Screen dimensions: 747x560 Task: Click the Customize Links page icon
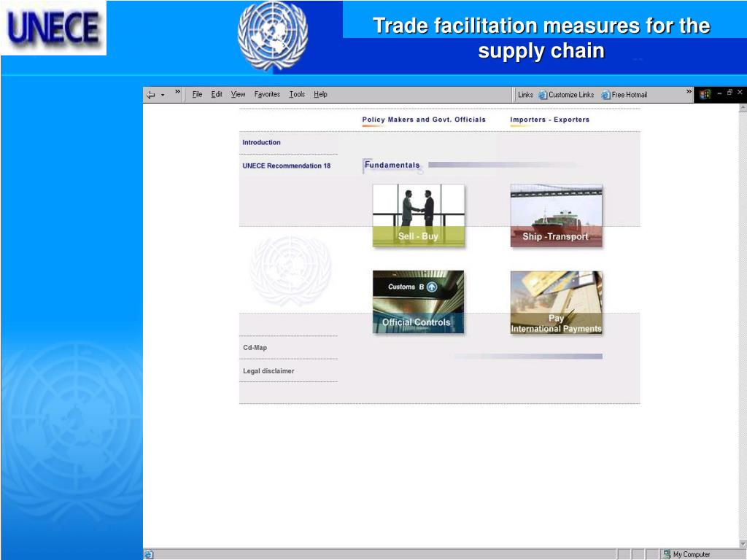click(543, 95)
